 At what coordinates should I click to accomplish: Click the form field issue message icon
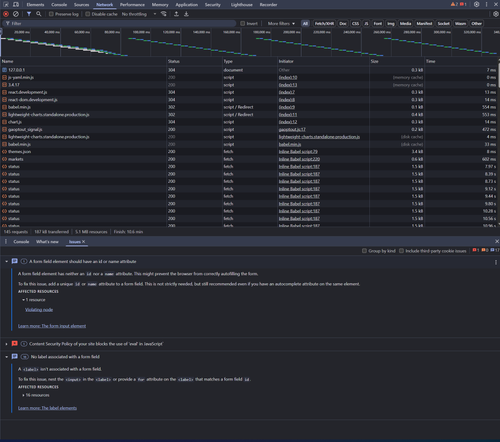(15, 261)
